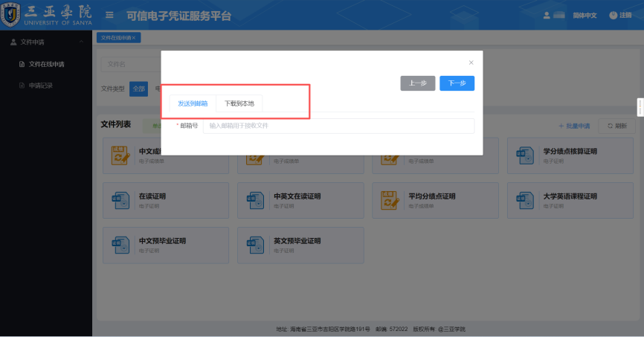Collapse the 文件申请 sidebar menu
The width and height of the screenshot is (644, 337).
(x=45, y=42)
